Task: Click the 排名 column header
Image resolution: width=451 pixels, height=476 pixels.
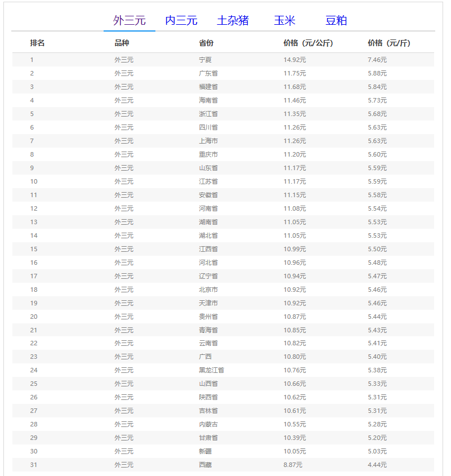Action: pyautogui.click(x=37, y=43)
